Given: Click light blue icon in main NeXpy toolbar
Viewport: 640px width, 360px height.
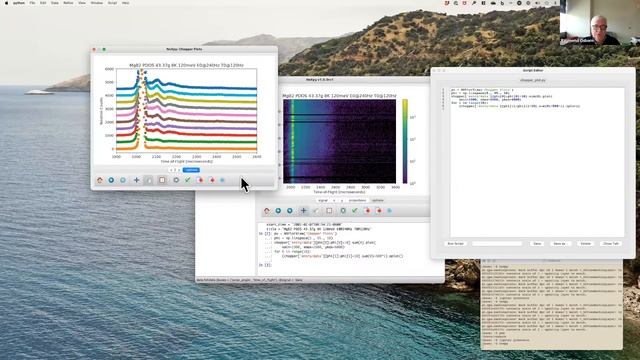Looking at the screenshot, I should click(389, 211).
